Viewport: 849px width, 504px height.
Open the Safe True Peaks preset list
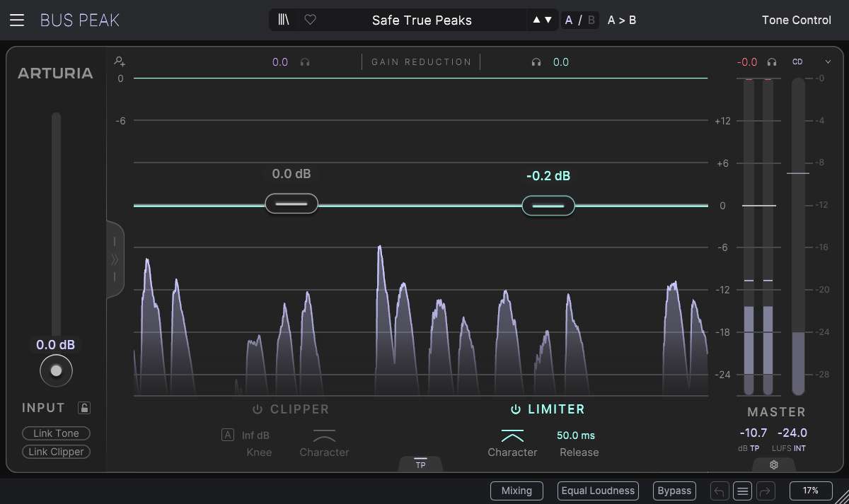coord(422,20)
